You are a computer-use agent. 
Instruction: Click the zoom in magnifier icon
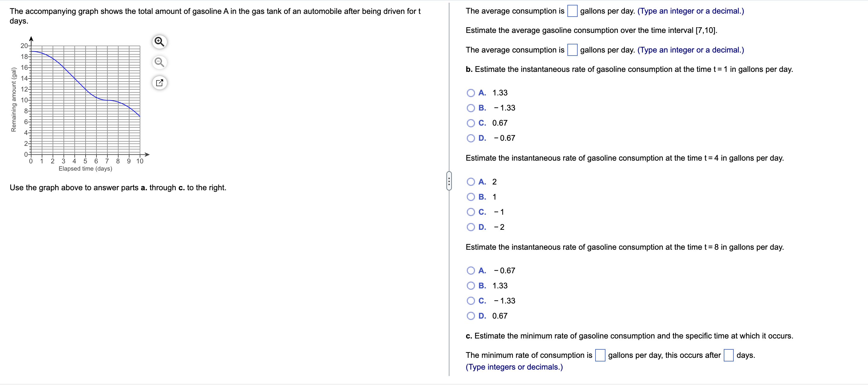159,41
